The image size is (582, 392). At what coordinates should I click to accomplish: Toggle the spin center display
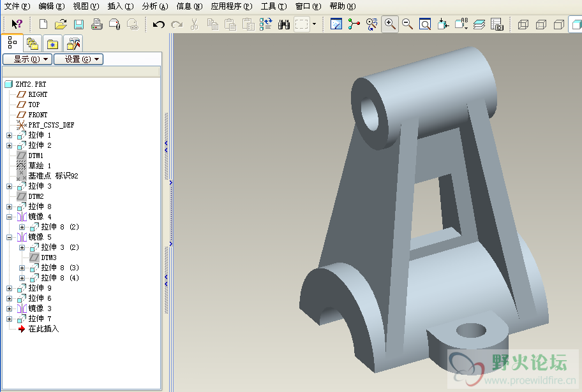coord(354,24)
